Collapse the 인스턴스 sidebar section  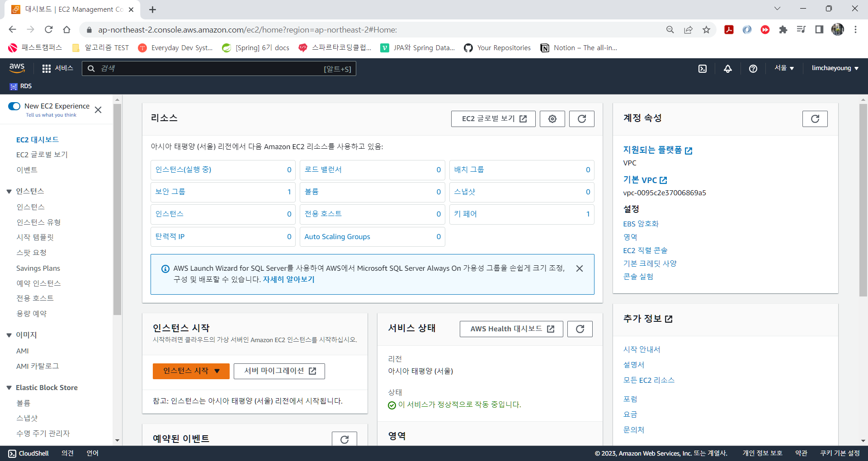coord(9,192)
